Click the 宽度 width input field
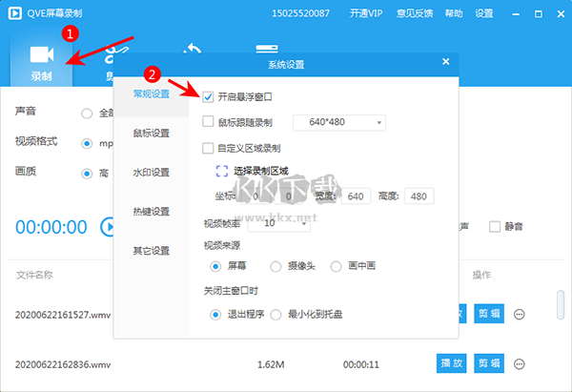This screenshot has height=392, width=572. [x=357, y=196]
